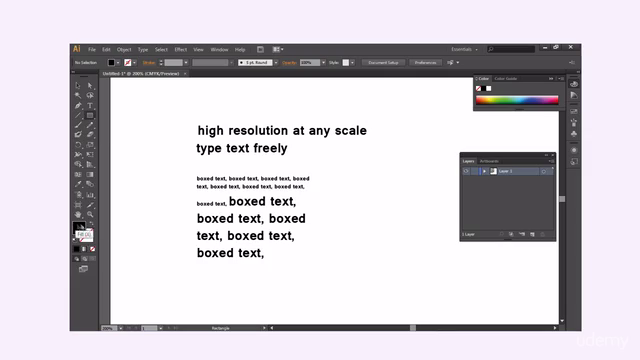Pick the Eyedropper tool
640x360 pixels.
78,184
